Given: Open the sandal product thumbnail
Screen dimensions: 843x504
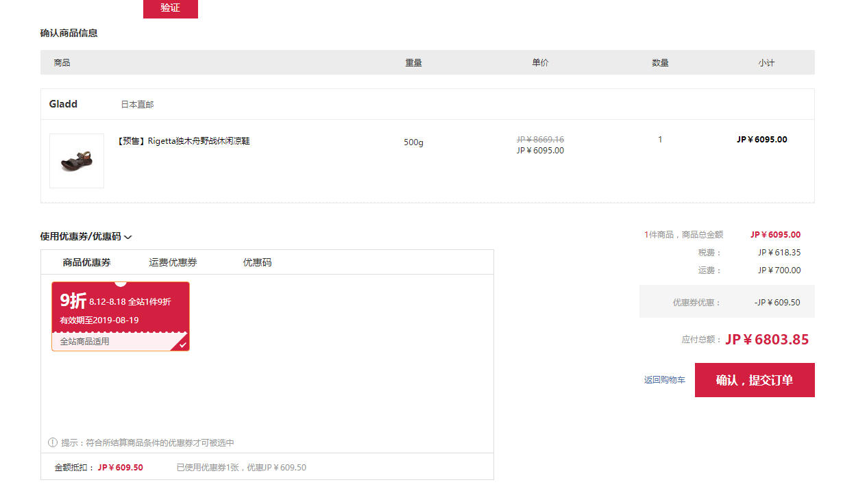Looking at the screenshot, I should tap(77, 161).
